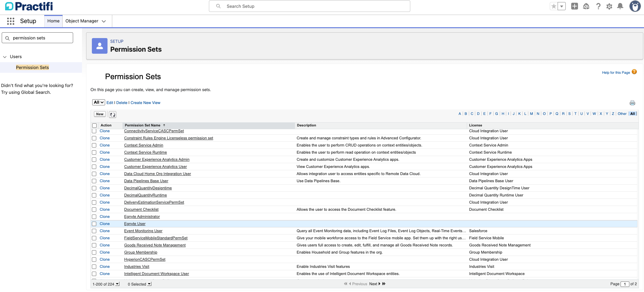Open the All view selector dropdown

(x=99, y=102)
